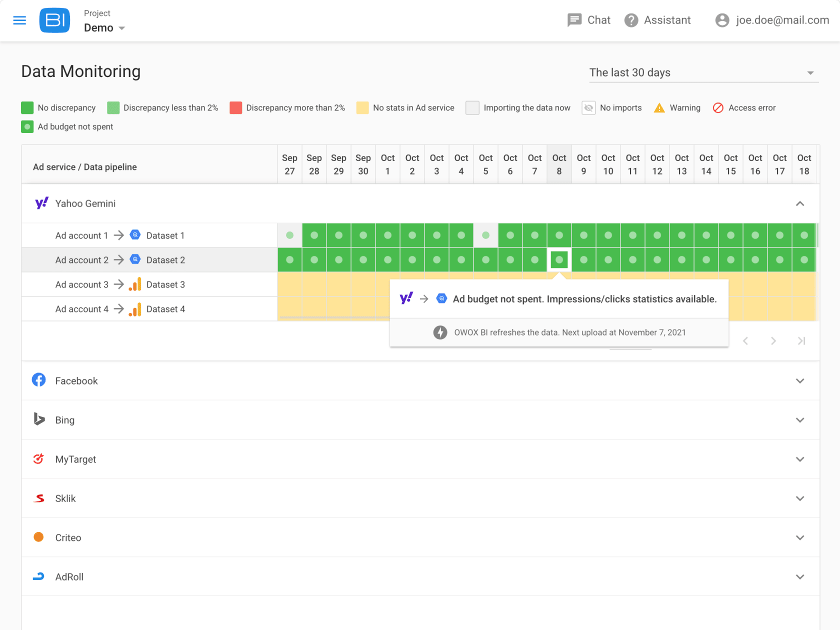
Task: Click the BigQuery icon for Dataset 1
Action: 135,235
